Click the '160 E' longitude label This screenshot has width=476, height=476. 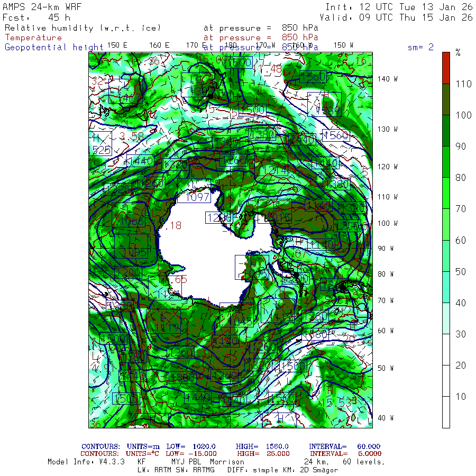(159, 45)
